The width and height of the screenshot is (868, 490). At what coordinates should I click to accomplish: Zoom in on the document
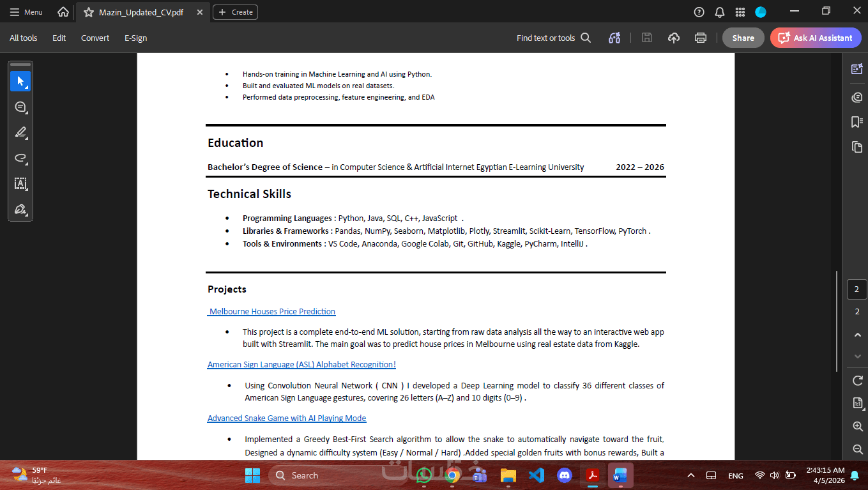click(857, 426)
